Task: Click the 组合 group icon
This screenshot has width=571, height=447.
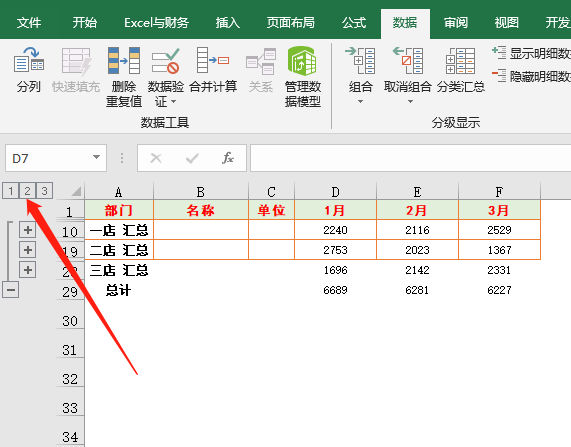Action: pyautogui.click(x=360, y=60)
